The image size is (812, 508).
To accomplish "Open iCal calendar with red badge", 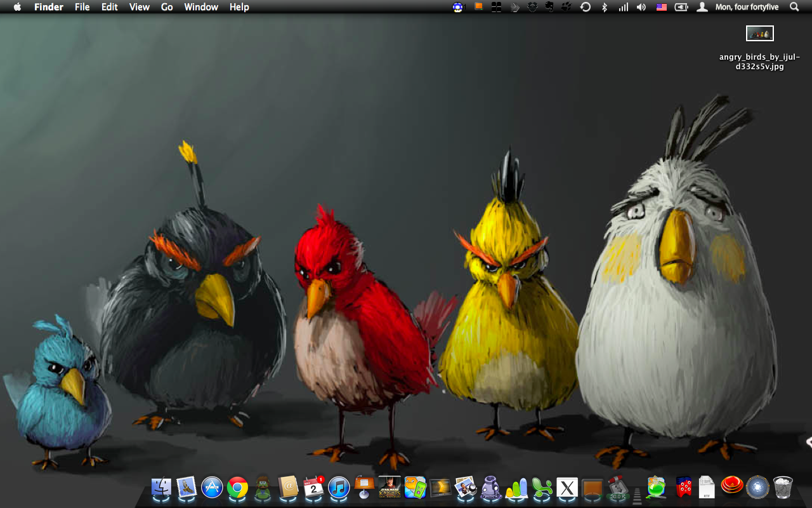I will pyautogui.click(x=313, y=487).
